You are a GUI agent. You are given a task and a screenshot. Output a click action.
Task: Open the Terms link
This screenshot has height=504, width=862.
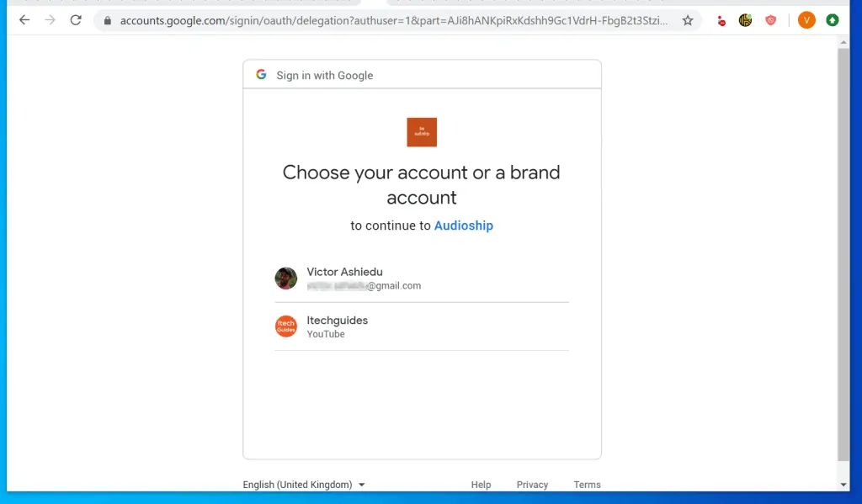(587, 484)
